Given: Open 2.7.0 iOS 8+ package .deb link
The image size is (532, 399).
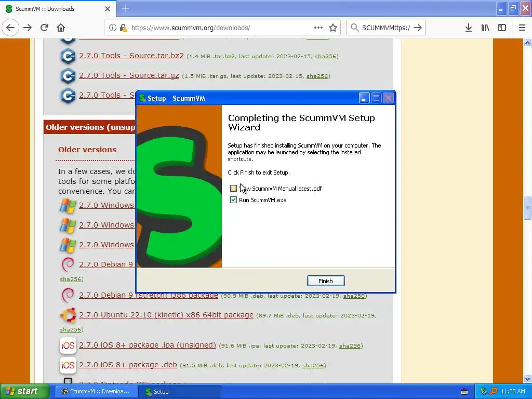Looking at the screenshot, I should coord(128,365).
